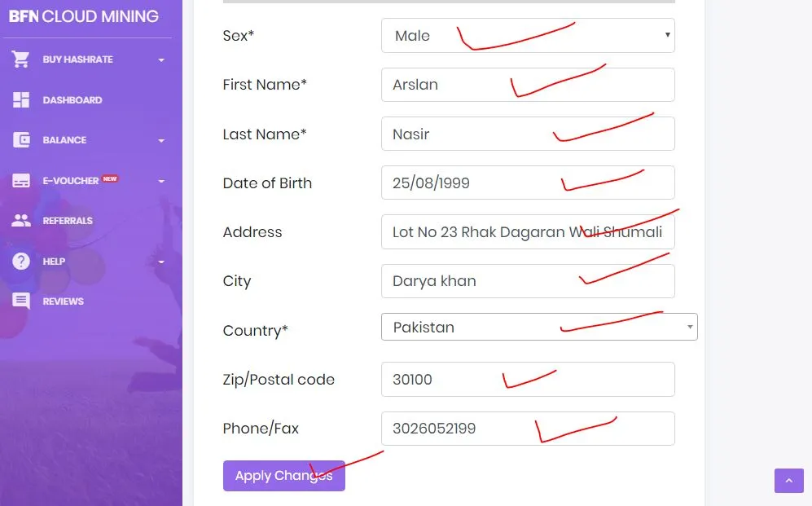Click the Help question mark icon
Screen dimensions: 812x506
20,261
